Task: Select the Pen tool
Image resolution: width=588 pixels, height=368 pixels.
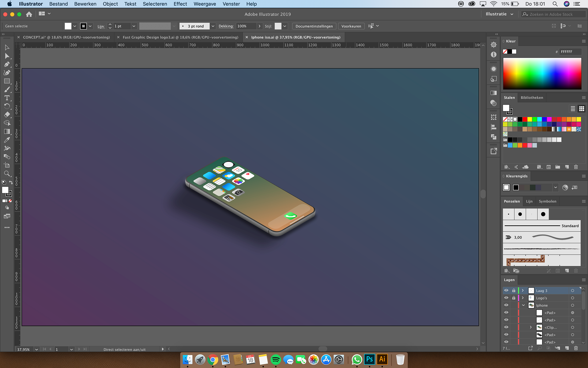Action: click(x=7, y=64)
